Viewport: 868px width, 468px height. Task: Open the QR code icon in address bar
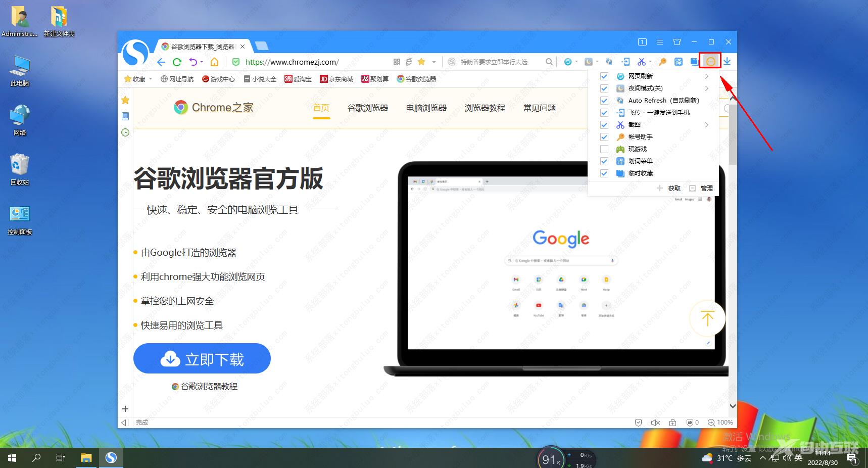pyautogui.click(x=397, y=62)
